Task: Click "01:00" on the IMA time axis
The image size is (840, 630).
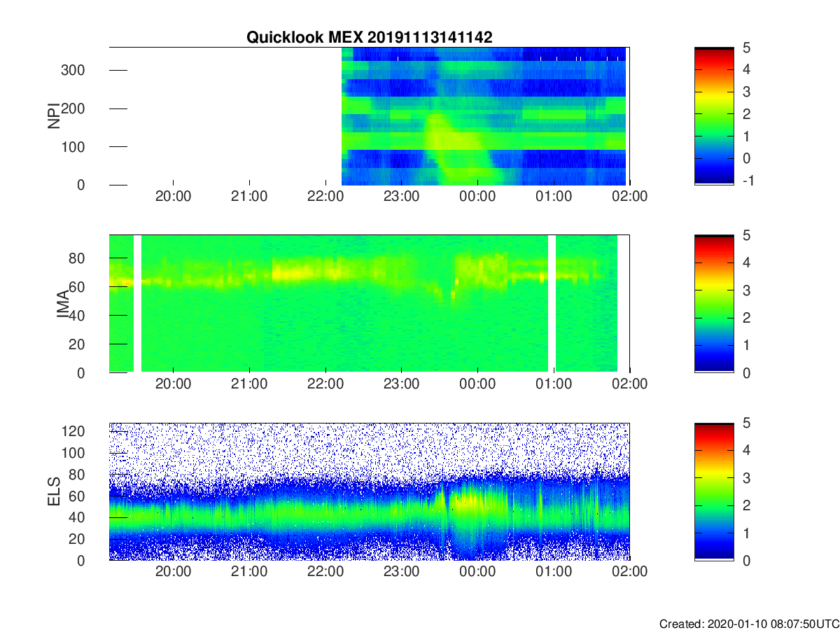Action: pyautogui.click(x=554, y=384)
